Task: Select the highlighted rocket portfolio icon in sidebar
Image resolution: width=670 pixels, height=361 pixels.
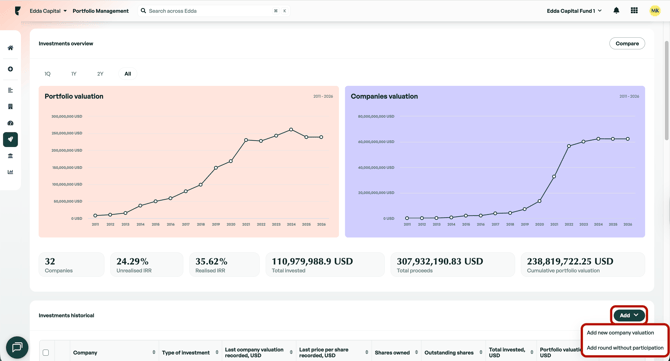Action: coord(10,139)
